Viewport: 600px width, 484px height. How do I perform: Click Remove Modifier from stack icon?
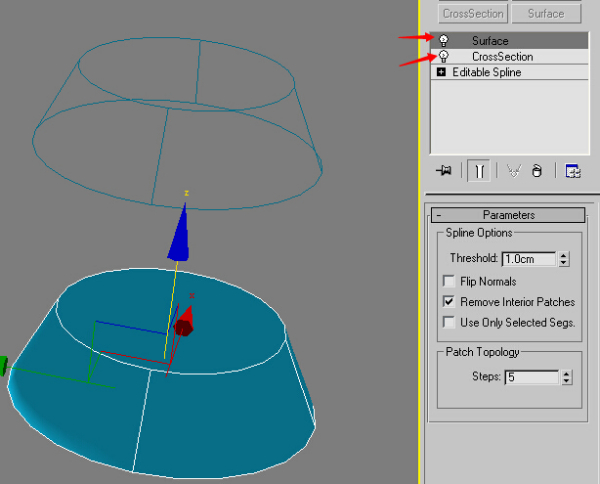click(x=537, y=171)
